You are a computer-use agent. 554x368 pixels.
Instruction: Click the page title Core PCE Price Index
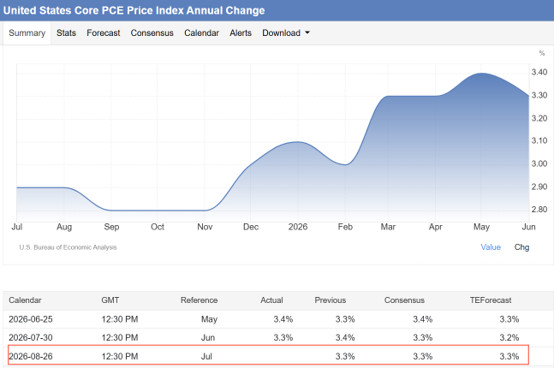134,10
